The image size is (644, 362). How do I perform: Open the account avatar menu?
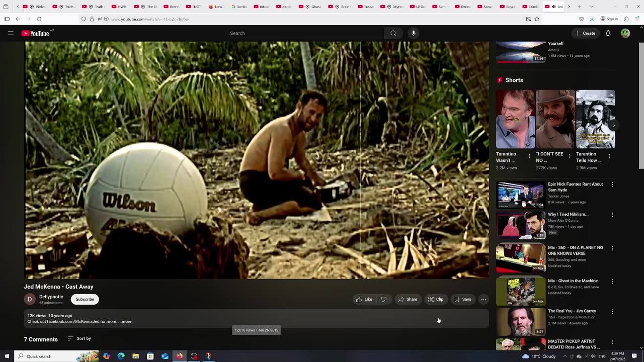click(x=625, y=33)
